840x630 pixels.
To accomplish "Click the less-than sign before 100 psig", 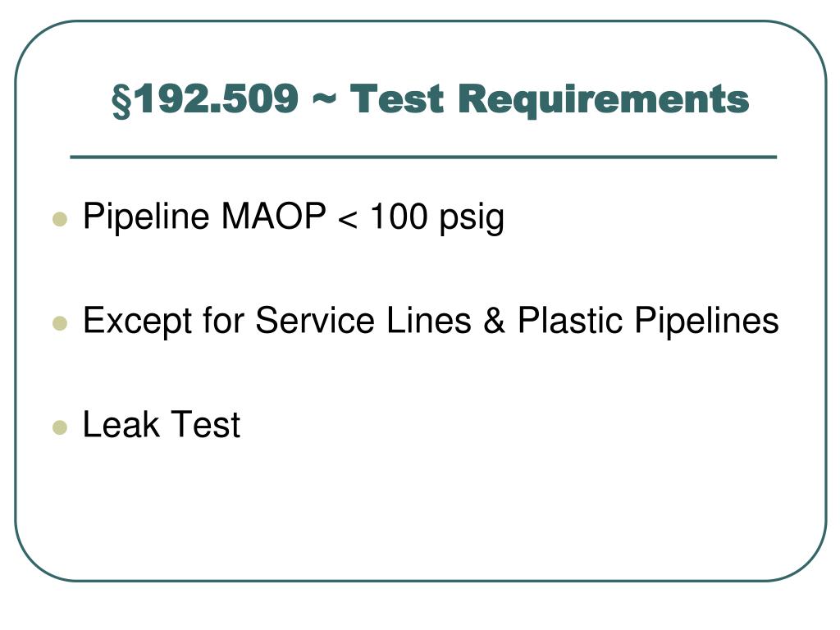I will pyautogui.click(x=348, y=219).
